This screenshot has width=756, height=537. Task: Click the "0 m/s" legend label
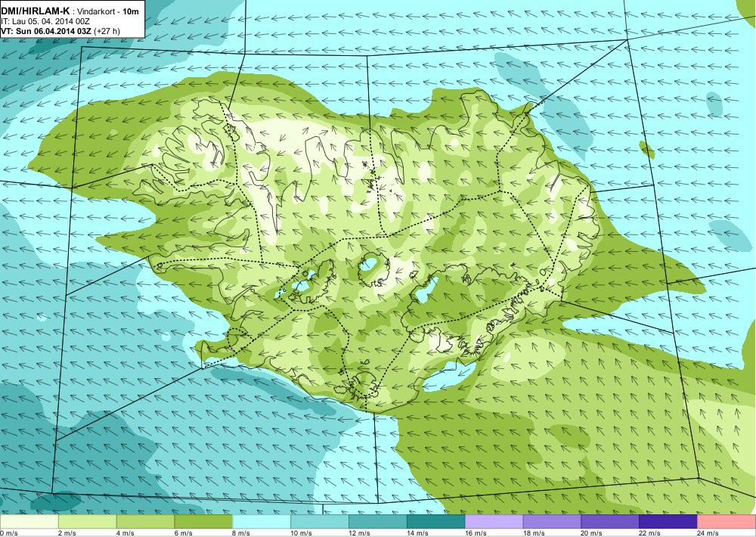(9, 533)
